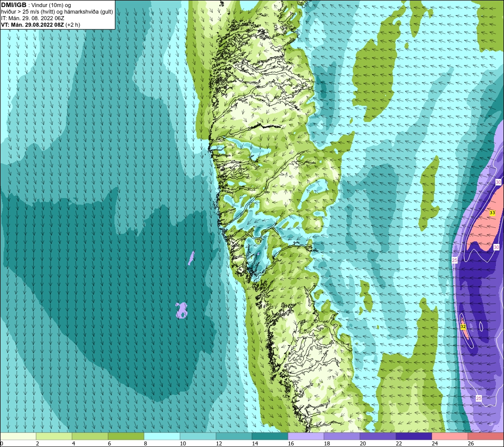
Task: Click the "Vindur (10m) og" title text
Action: tap(51, 5)
